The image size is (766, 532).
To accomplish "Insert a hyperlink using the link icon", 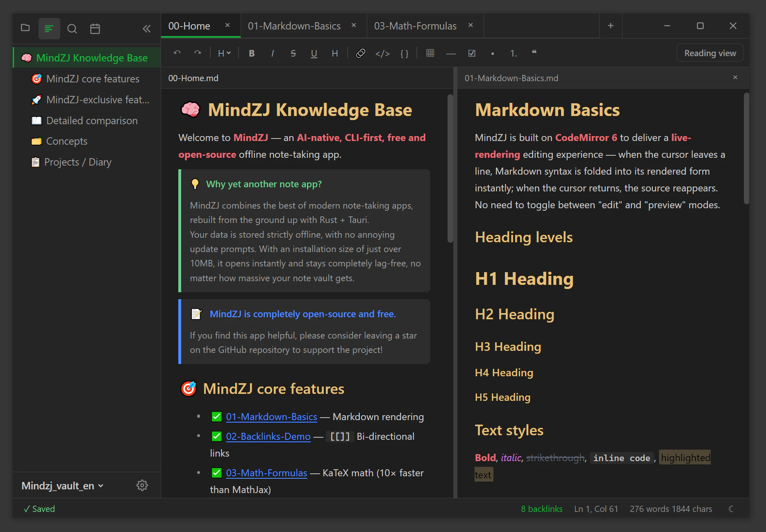I will (361, 53).
